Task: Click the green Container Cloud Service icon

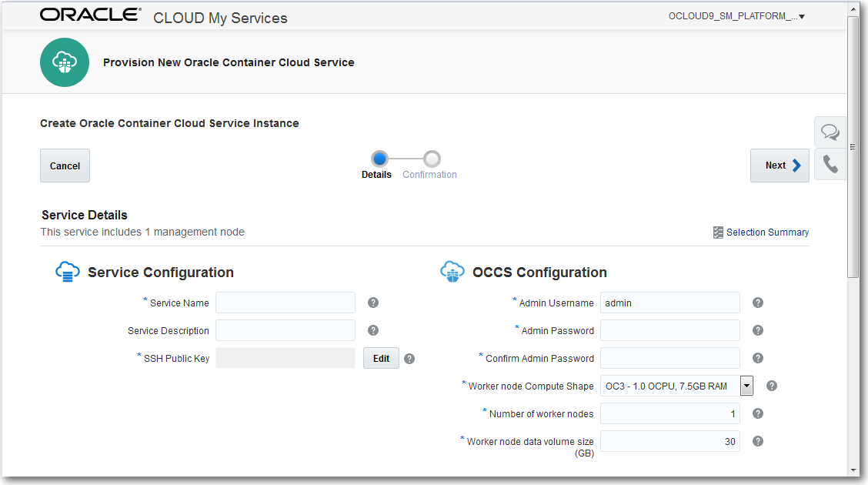Action: click(x=65, y=62)
